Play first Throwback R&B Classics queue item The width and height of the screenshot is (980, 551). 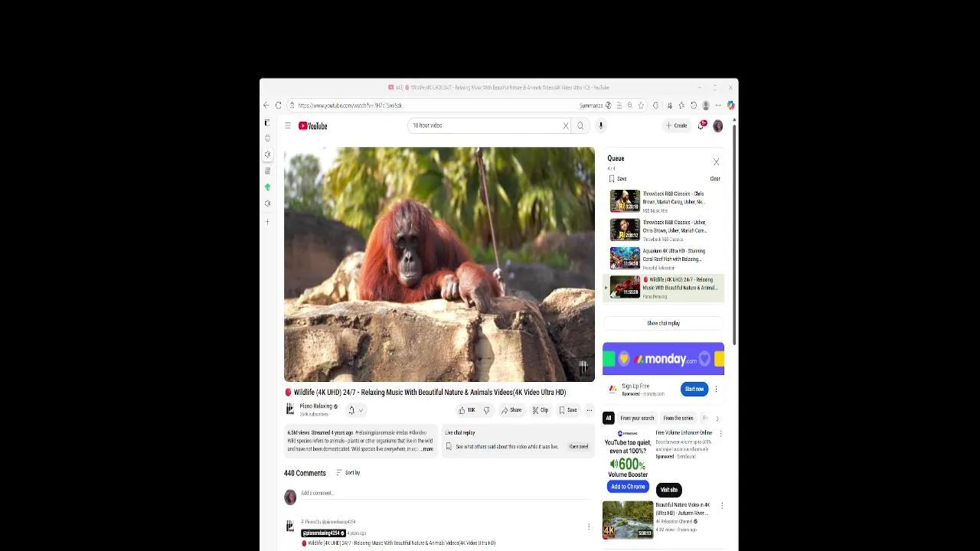663,201
